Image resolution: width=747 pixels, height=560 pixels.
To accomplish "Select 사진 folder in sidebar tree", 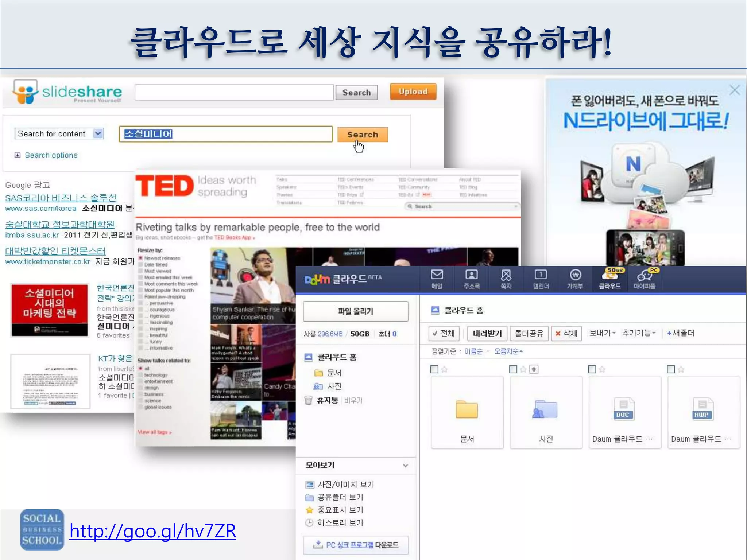I will point(334,386).
